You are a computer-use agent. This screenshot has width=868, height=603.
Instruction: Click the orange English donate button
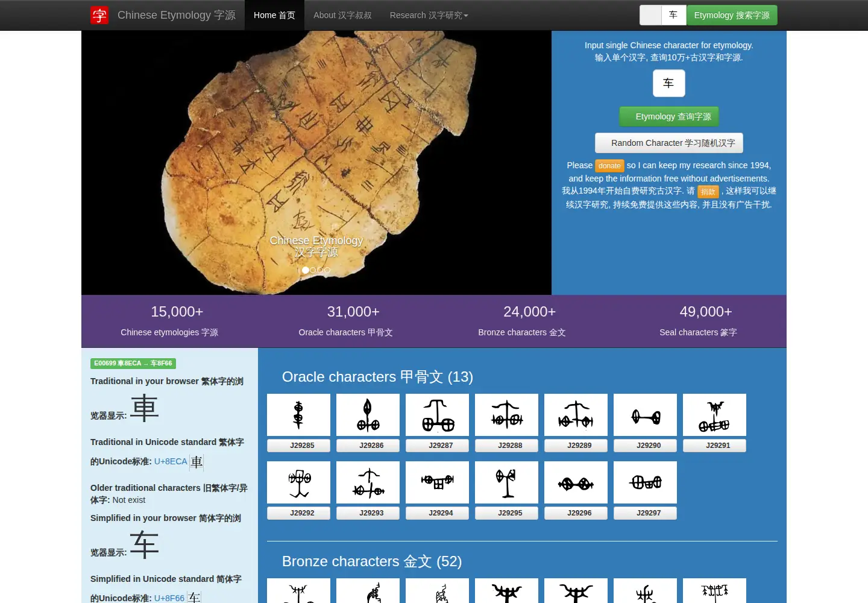click(x=609, y=166)
